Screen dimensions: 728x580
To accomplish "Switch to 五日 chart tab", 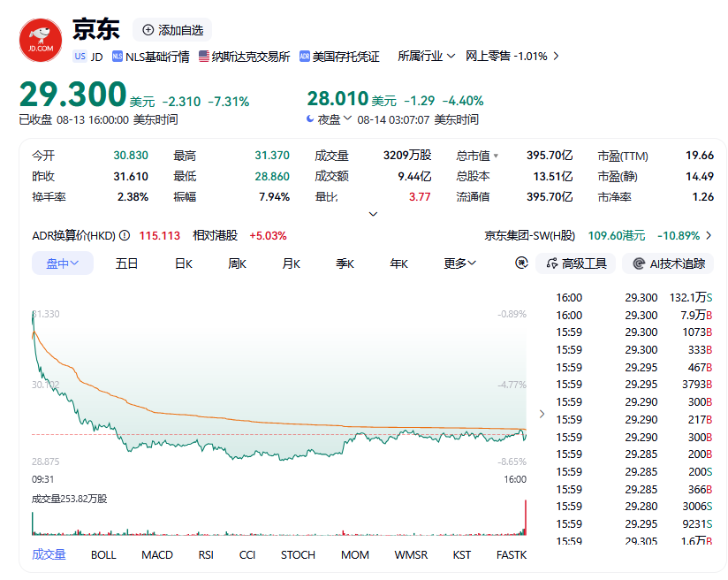I will pyautogui.click(x=126, y=263).
